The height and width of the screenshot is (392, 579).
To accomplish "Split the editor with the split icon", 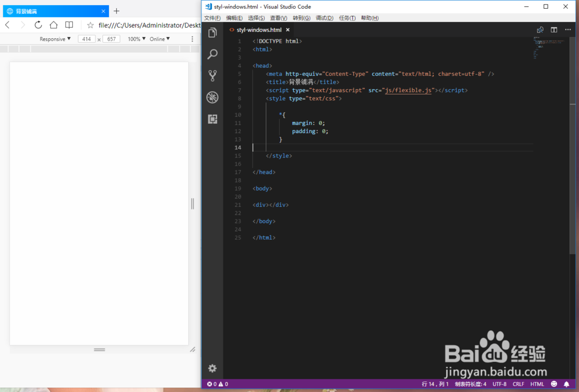I will (554, 30).
